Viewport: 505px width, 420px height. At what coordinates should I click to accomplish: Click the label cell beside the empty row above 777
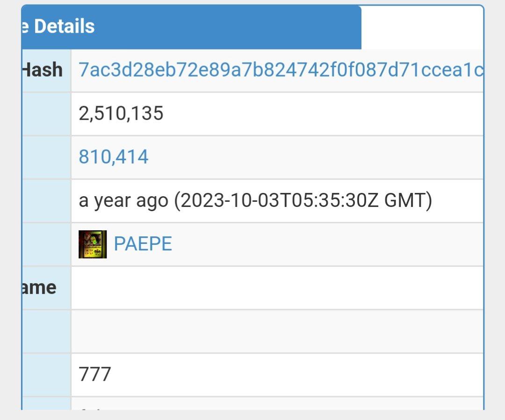[46, 332]
